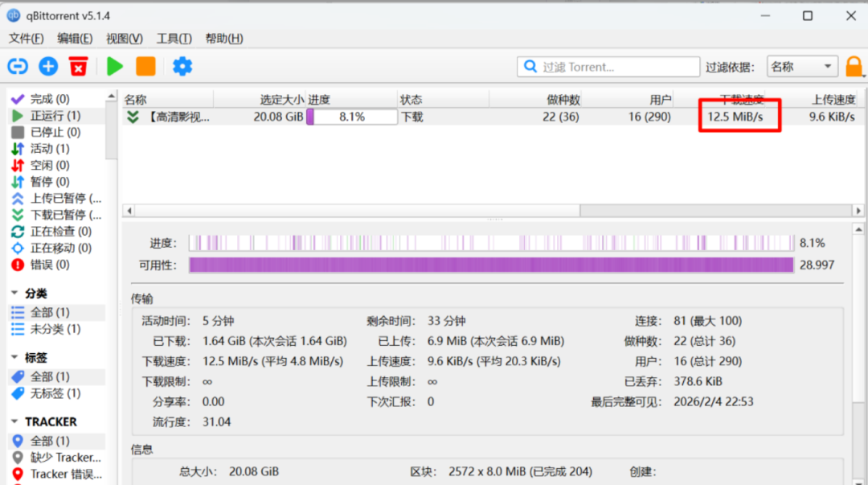This screenshot has height=485, width=868.
Task: Open the 帮助(H) menu
Action: [224, 39]
